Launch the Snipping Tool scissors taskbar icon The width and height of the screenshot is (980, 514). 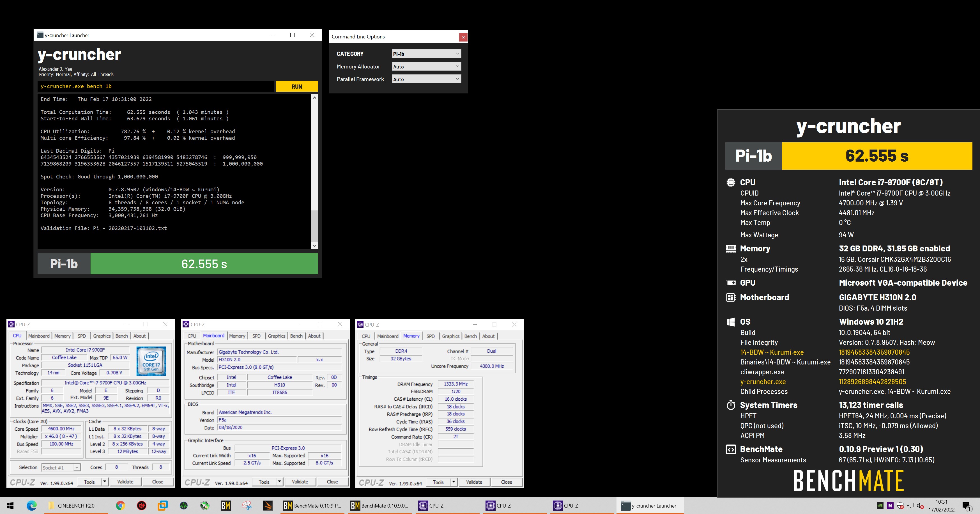pos(247,506)
